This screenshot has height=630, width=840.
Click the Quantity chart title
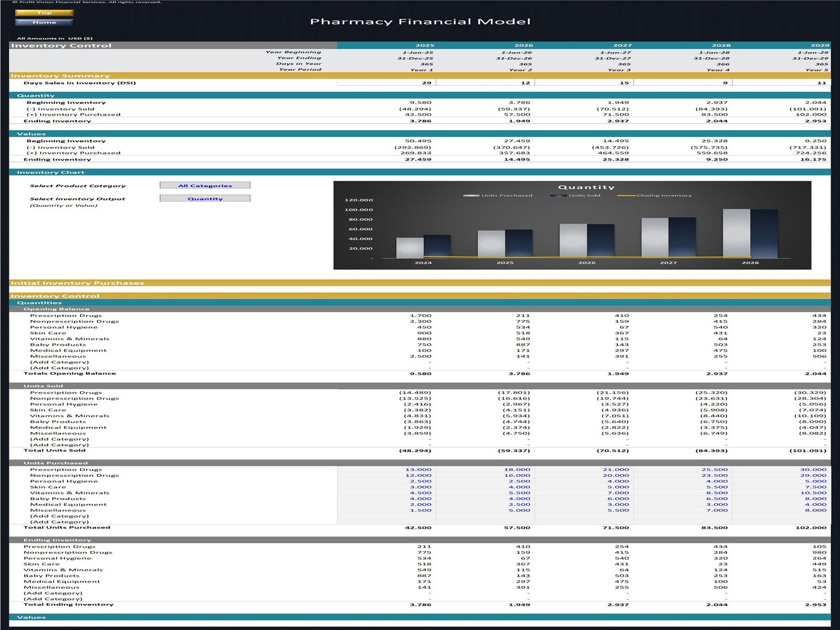[x=586, y=187]
